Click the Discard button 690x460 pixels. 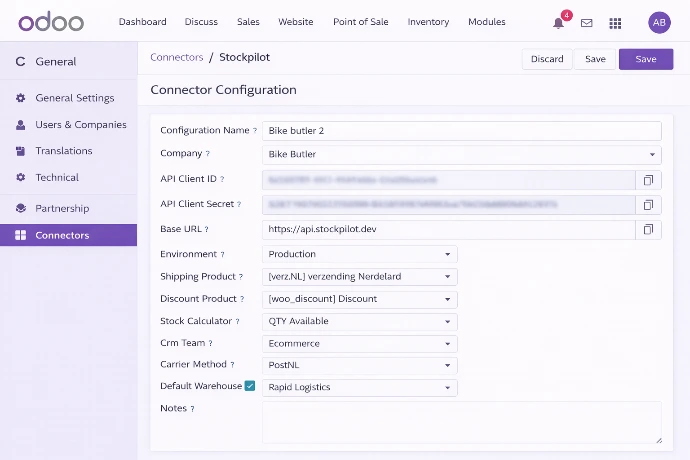(x=547, y=59)
